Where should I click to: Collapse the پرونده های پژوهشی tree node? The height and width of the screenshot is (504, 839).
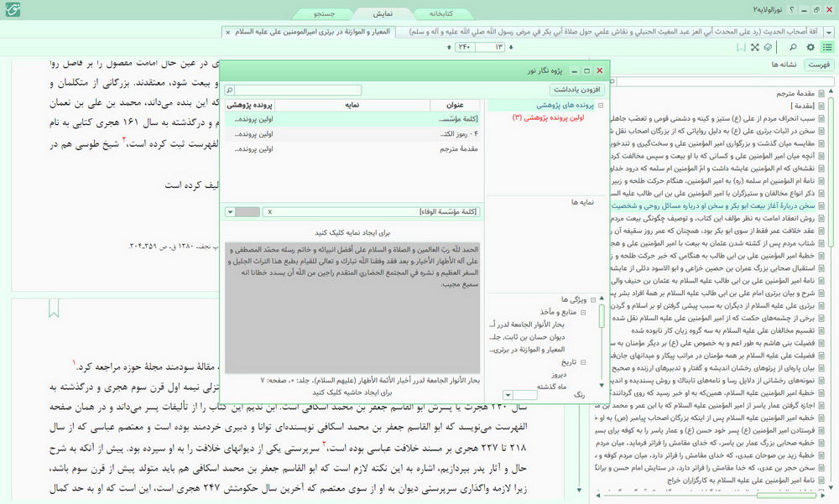pos(601,106)
